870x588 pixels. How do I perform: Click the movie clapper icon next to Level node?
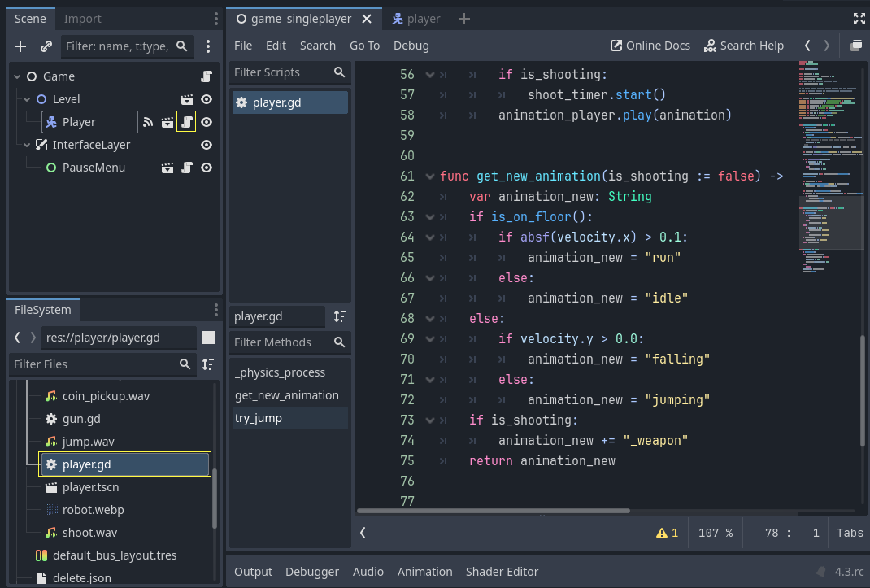click(187, 98)
